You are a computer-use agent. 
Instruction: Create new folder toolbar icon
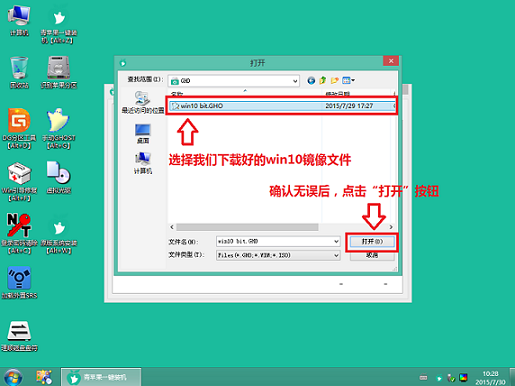[335, 80]
